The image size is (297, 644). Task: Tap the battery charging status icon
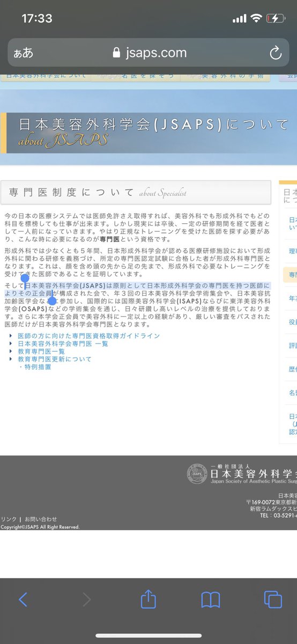coord(275,18)
